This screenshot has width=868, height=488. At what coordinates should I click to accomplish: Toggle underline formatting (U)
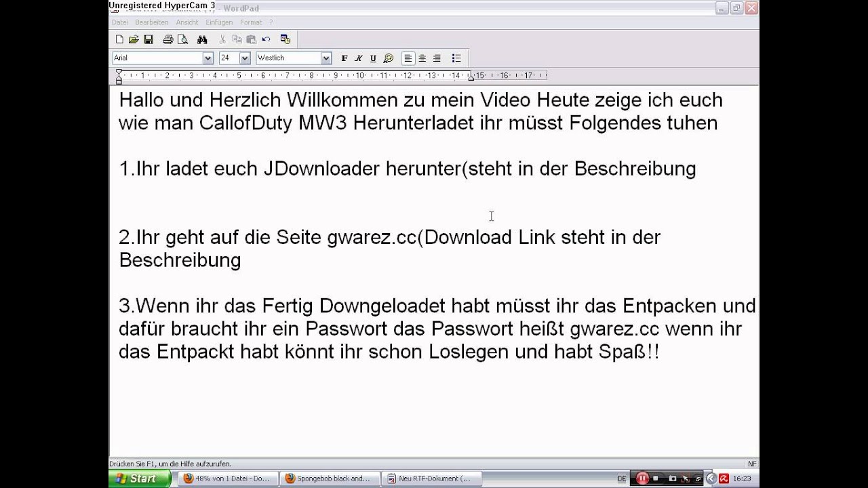[373, 58]
